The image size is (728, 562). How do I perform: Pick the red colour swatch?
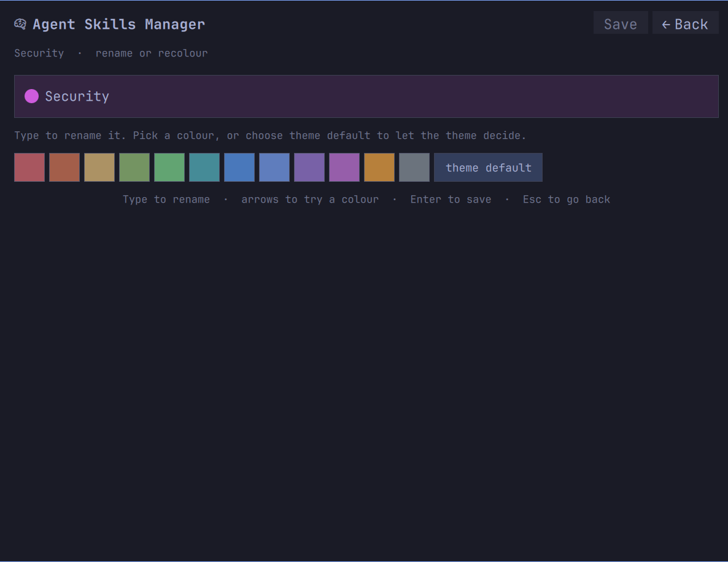click(29, 167)
